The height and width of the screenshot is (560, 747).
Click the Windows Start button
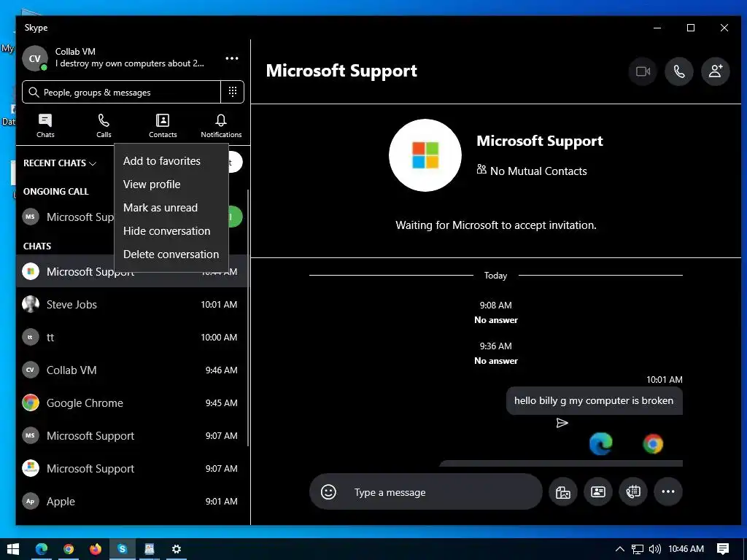tap(13, 549)
